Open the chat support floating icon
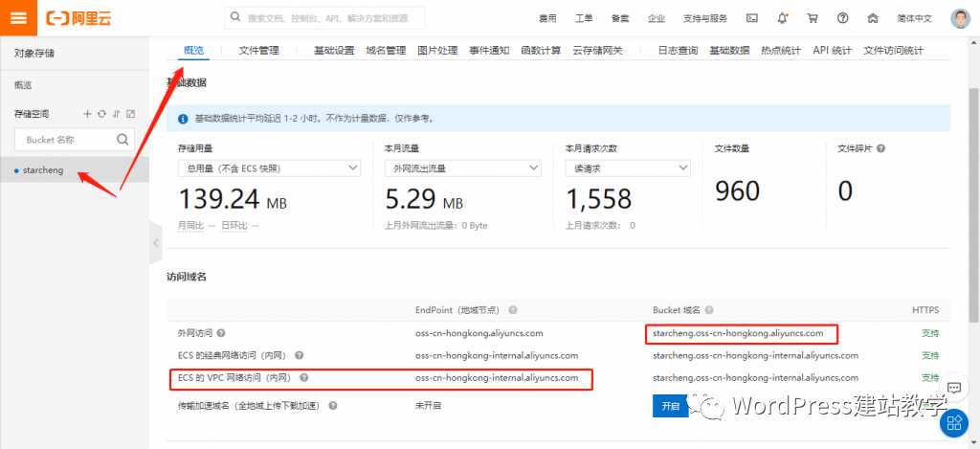The height and width of the screenshot is (449, 980). (954, 388)
